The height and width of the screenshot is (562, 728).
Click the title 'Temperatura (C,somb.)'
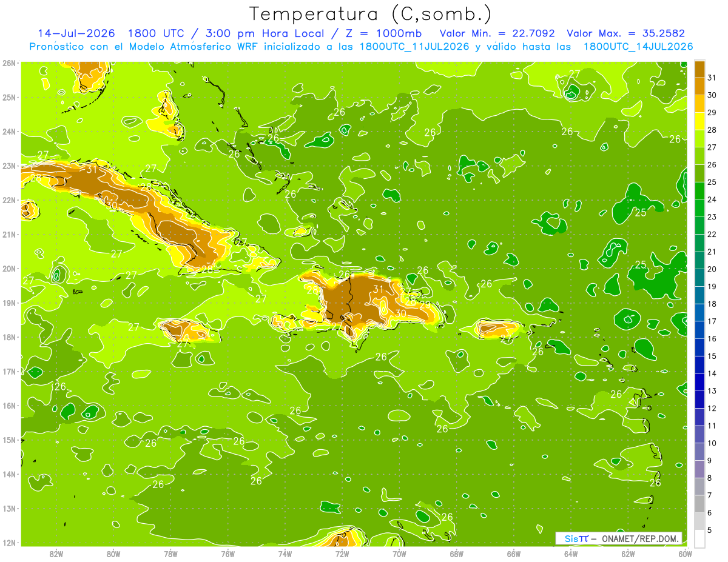click(x=371, y=14)
